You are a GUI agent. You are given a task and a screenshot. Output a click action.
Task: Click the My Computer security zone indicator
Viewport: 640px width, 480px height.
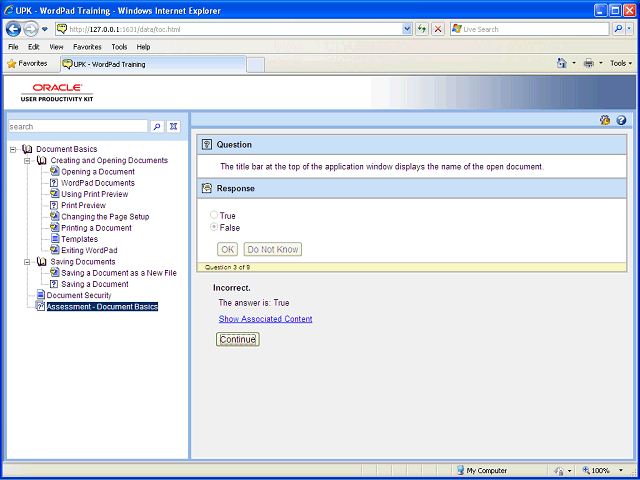[482, 470]
